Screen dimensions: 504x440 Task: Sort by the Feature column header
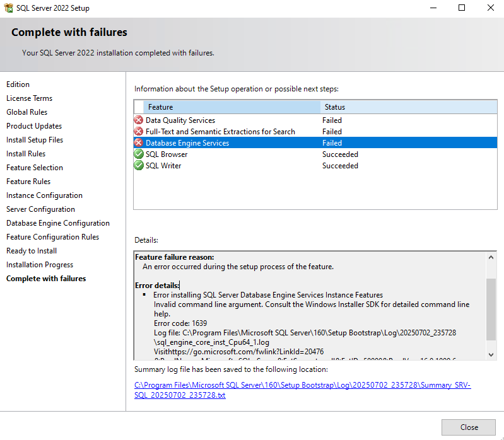coord(231,107)
